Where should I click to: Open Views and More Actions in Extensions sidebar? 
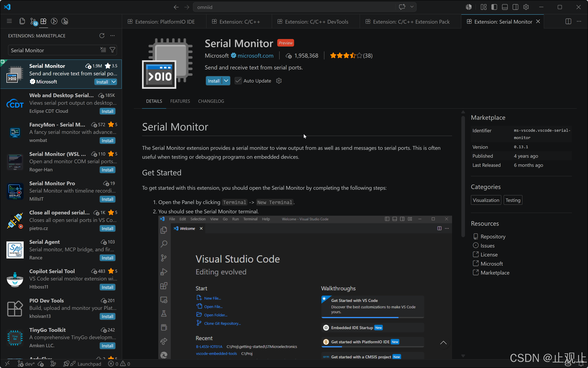point(112,36)
